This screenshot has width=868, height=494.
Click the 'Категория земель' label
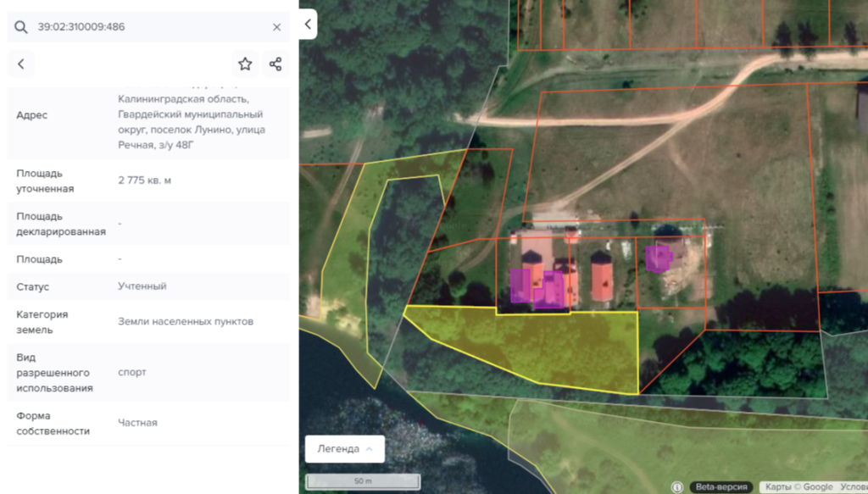tap(42, 322)
